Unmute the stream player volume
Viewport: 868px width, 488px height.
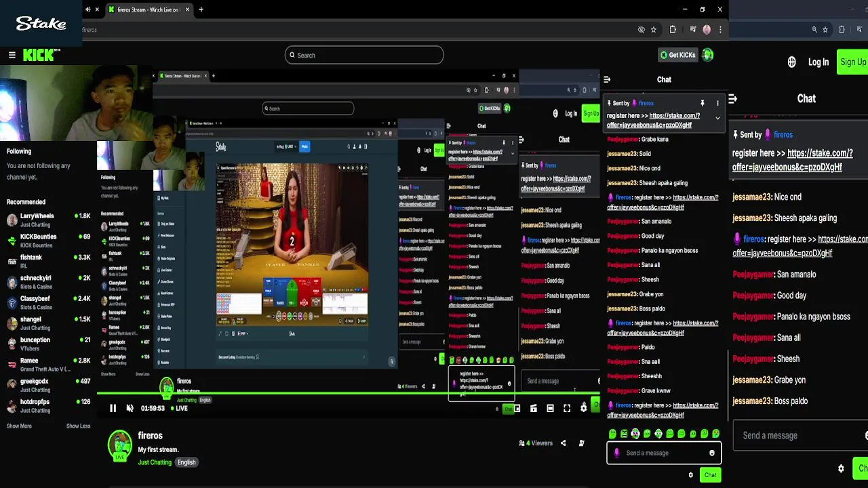point(130,408)
